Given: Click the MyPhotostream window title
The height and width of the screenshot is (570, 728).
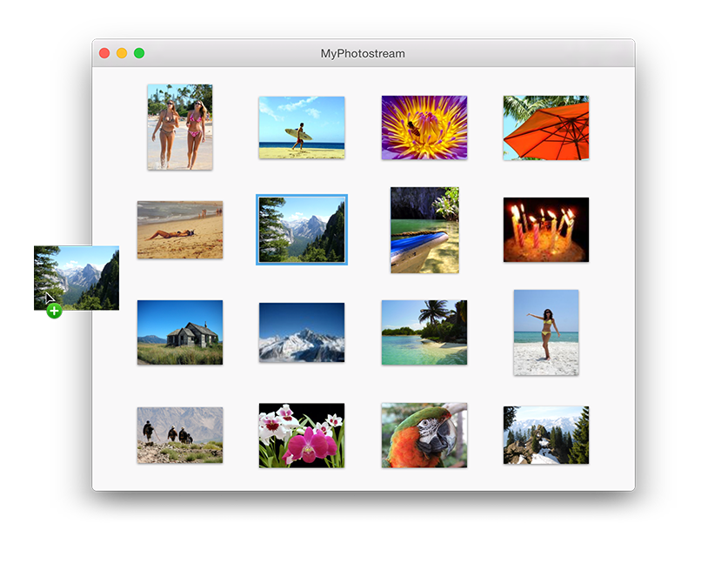Looking at the screenshot, I should [363, 54].
